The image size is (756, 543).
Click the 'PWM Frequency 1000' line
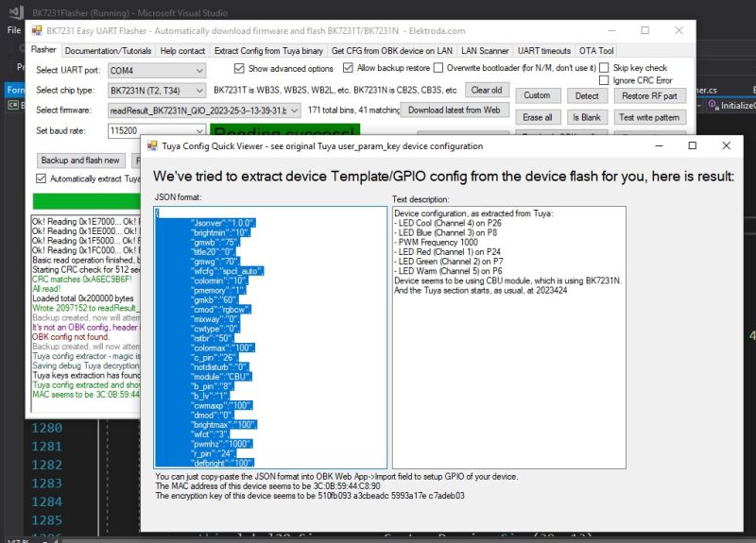click(x=436, y=243)
